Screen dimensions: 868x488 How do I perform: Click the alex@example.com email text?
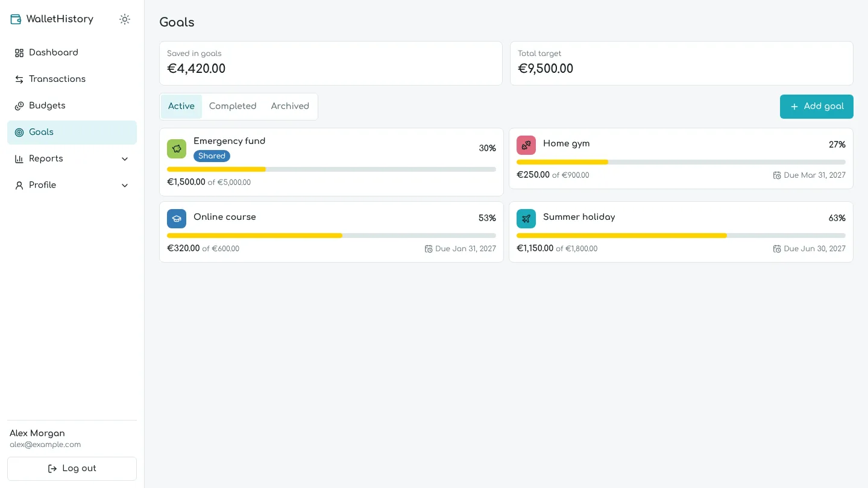tap(45, 445)
